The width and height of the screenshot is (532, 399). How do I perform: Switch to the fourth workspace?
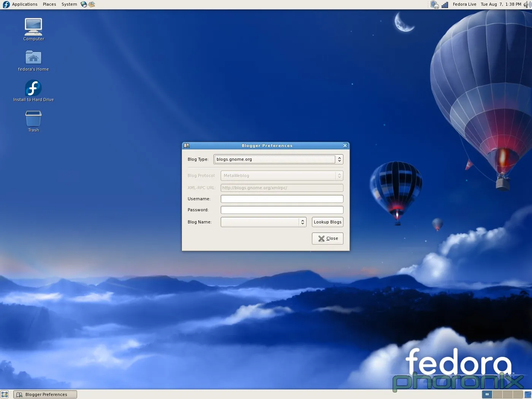(518, 394)
